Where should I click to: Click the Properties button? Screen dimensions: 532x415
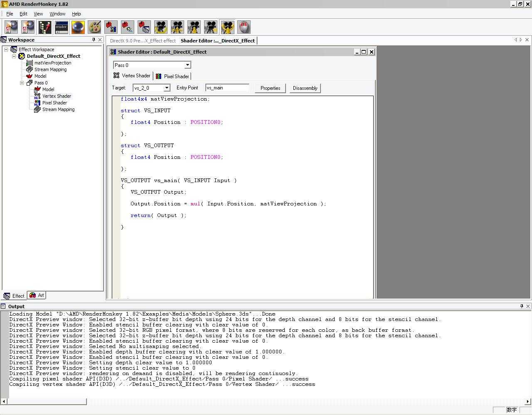click(x=270, y=88)
